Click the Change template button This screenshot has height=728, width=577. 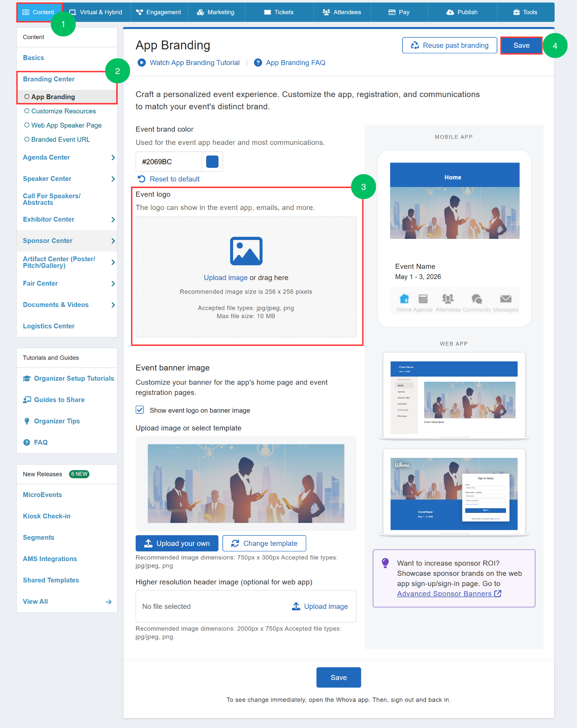(x=264, y=543)
